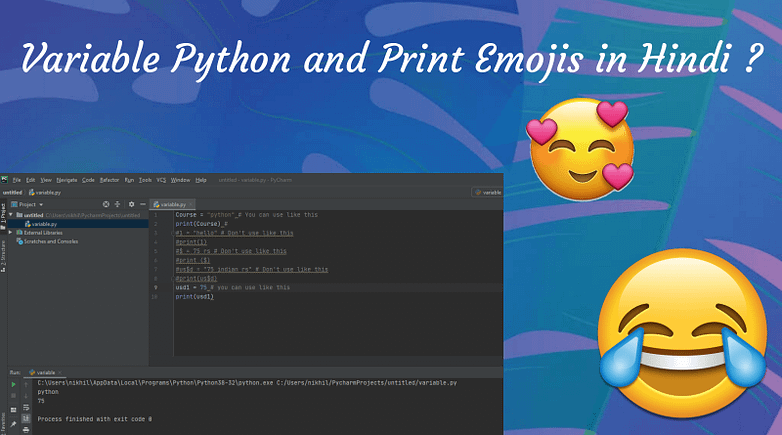Viewport: 782px width, 435px height.
Task: Open the Tools menu
Action: [x=145, y=180]
